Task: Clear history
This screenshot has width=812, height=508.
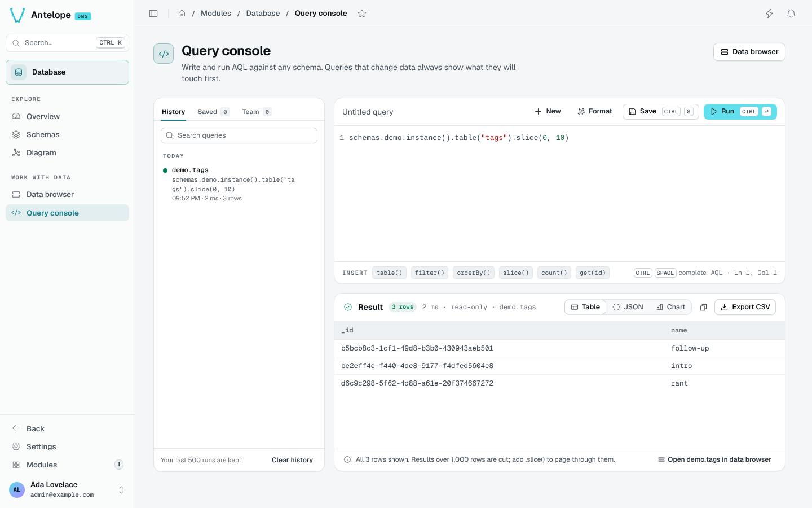Action: coord(292,460)
